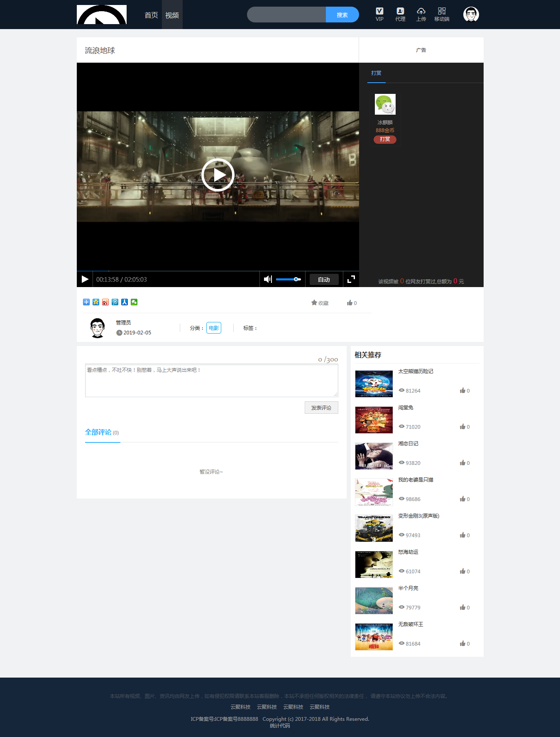Open the 湘恋日记 thumbnail
Screen dimensions: 560x737
(x=374, y=456)
